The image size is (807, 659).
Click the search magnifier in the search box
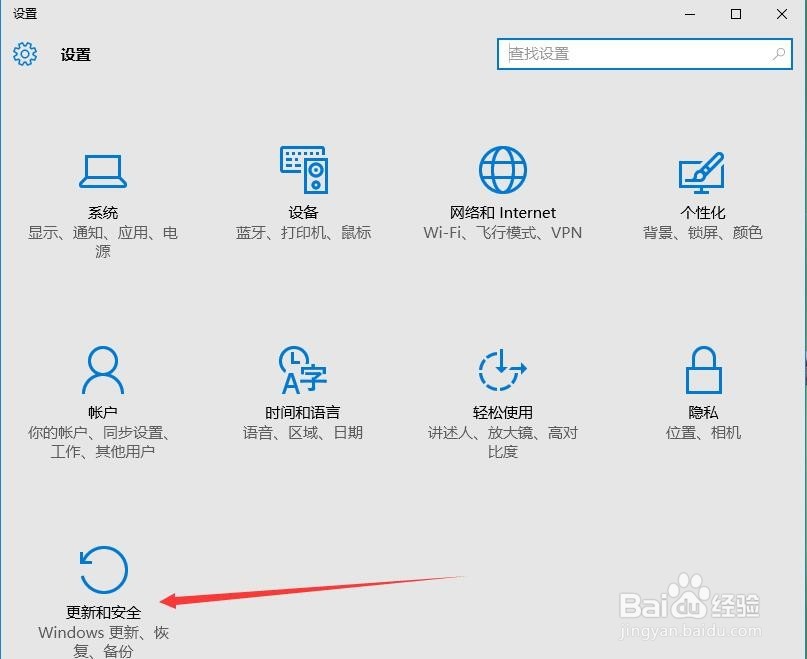pos(778,53)
